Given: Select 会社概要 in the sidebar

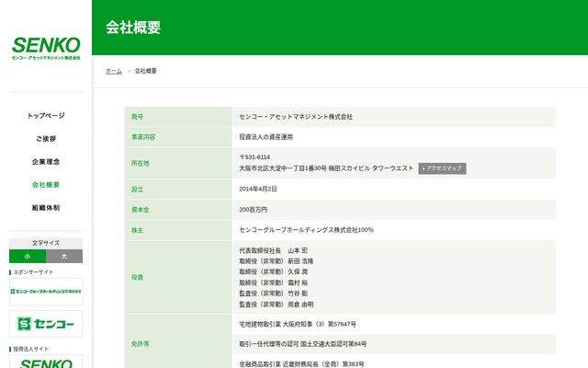Looking at the screenshot, I should [46, 185].
